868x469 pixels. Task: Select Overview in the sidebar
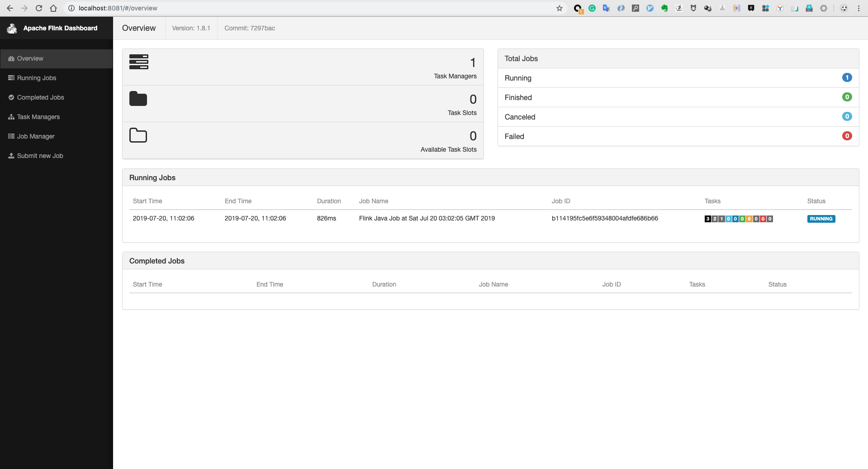57,59
